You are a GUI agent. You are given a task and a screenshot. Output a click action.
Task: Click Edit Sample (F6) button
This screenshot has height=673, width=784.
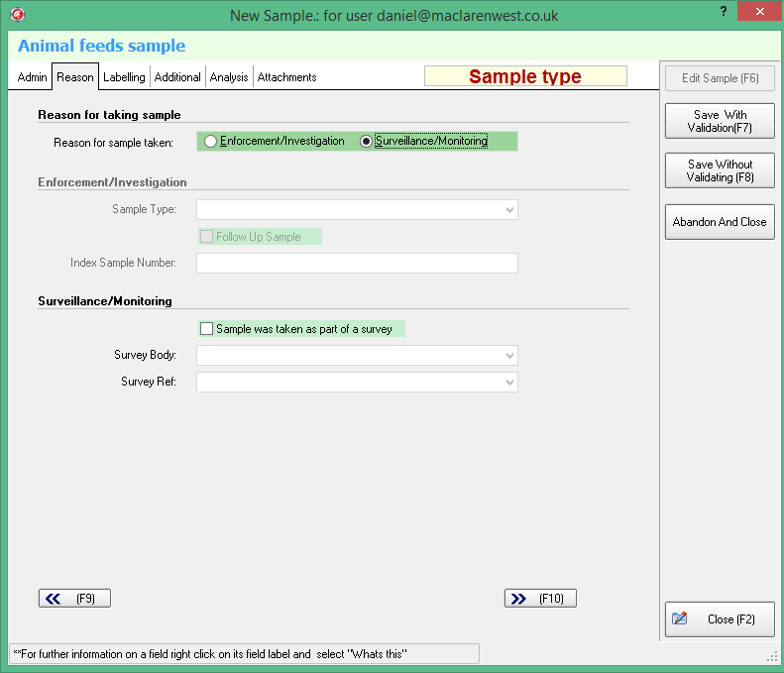720,78
